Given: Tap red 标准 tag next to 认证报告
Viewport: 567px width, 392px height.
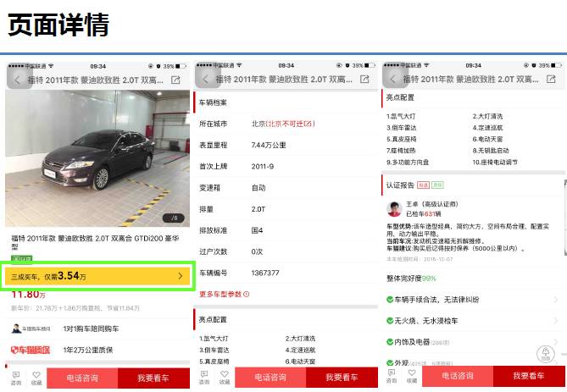Looking at the screenshot, I should tap(423, 185).
